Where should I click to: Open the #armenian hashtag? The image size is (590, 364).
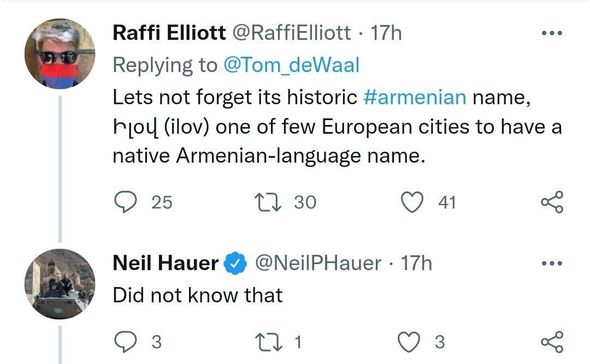[x=415, y=97]
